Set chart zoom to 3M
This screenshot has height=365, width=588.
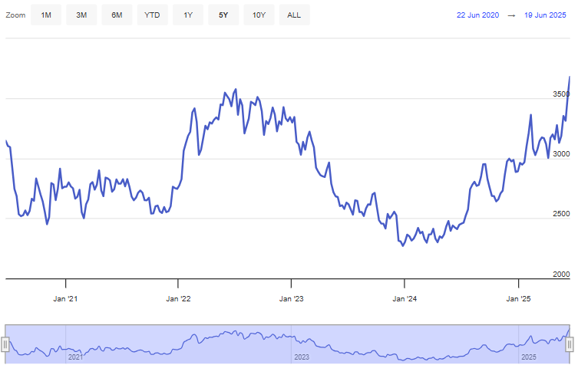click(81, 15)
